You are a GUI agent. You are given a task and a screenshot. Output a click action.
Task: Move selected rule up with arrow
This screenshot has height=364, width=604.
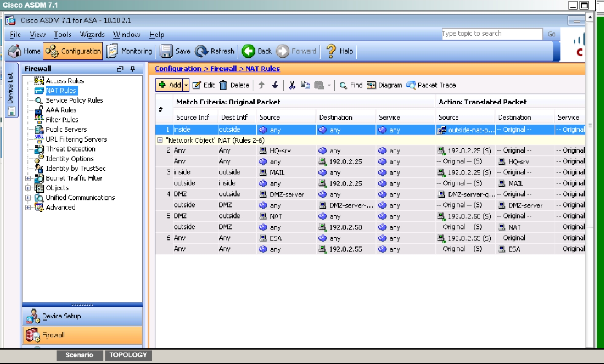pyautogui.click(x=262, y=85)
